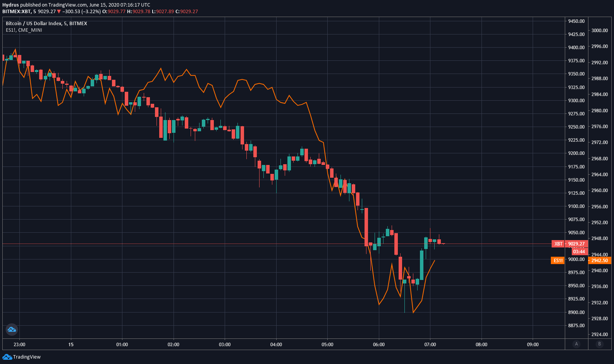Click the 9200.00 level on the price scale
Viewport: 614px width, 364px height.
pyautogui.click(x=576, y=153)
